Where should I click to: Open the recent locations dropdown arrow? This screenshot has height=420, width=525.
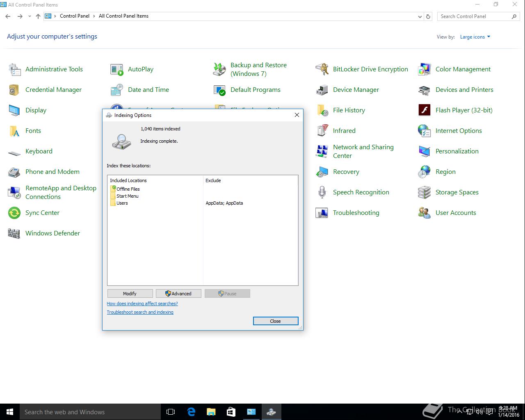point(30,16)
